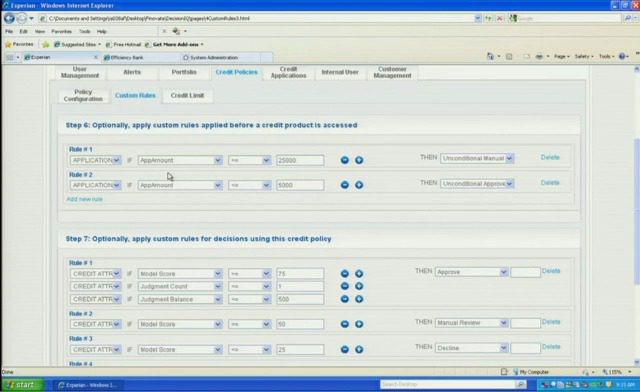Open the File menu
Viewport: 640px width, 392px height.
[9, 31]
